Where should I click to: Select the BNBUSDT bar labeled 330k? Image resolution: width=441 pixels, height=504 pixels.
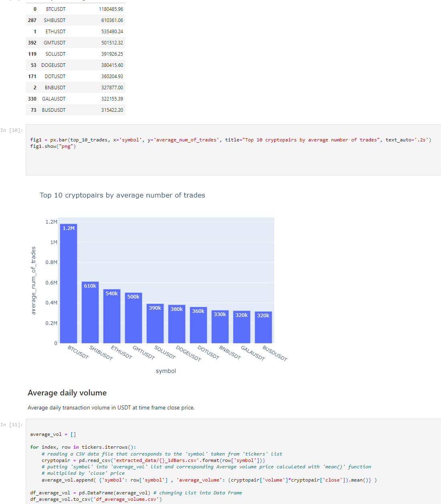click(220, 327)
